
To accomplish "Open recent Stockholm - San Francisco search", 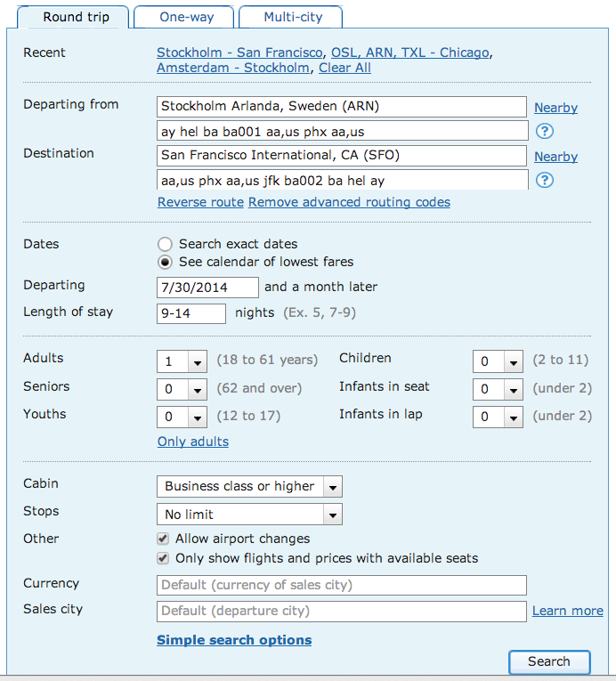I will point(240,53).
